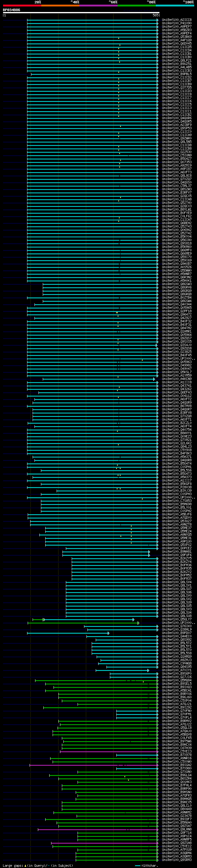Select hit label UniRef100_A4LAB5
197x868 pixels.
177,67
